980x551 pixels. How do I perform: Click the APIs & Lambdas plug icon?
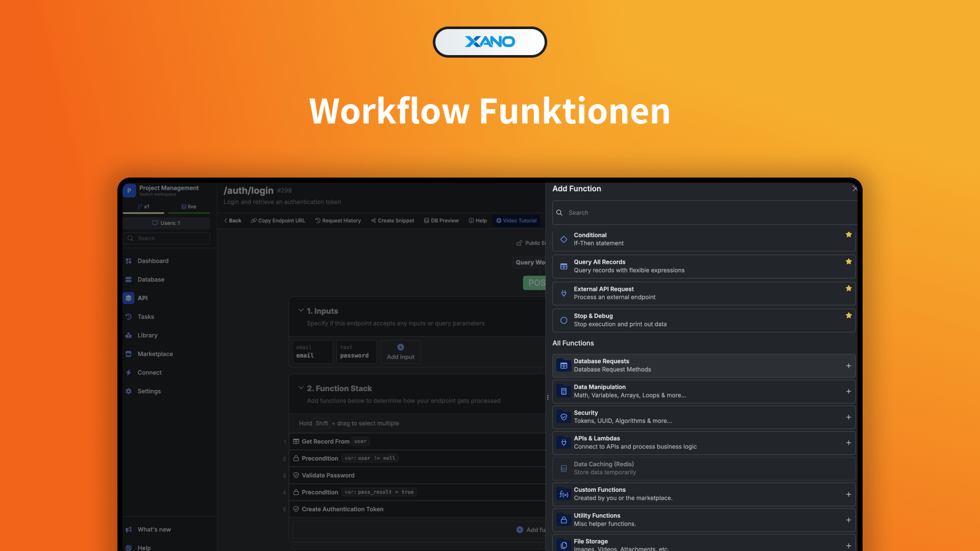coord(563,443)
